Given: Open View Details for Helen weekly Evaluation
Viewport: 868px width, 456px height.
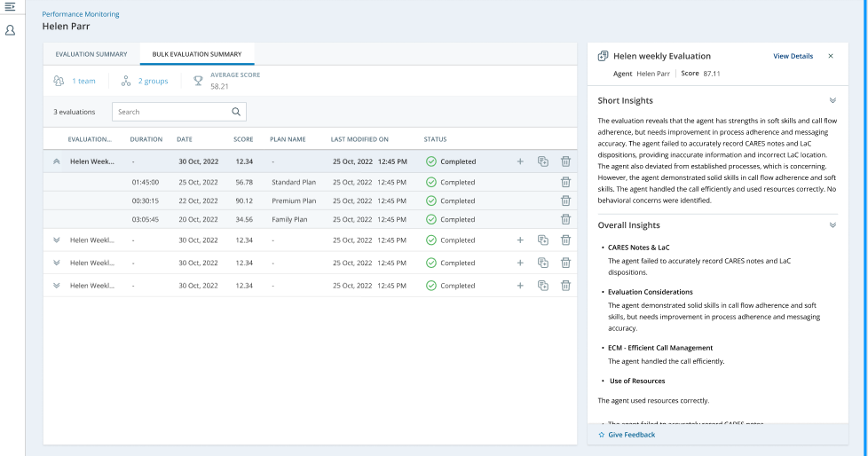Looking at the screenshot, I should 793,56.
